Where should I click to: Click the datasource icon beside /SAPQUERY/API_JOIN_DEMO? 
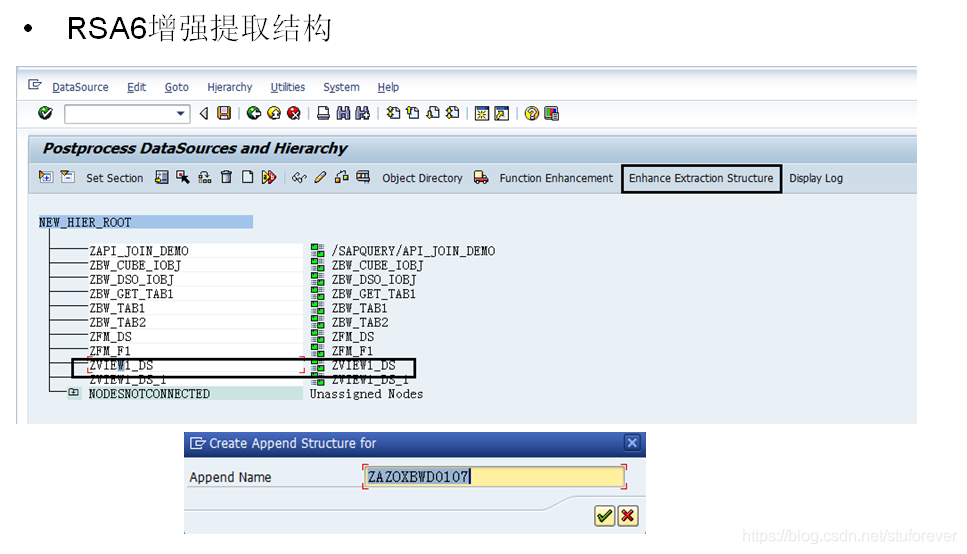click(x=318, y=250)
